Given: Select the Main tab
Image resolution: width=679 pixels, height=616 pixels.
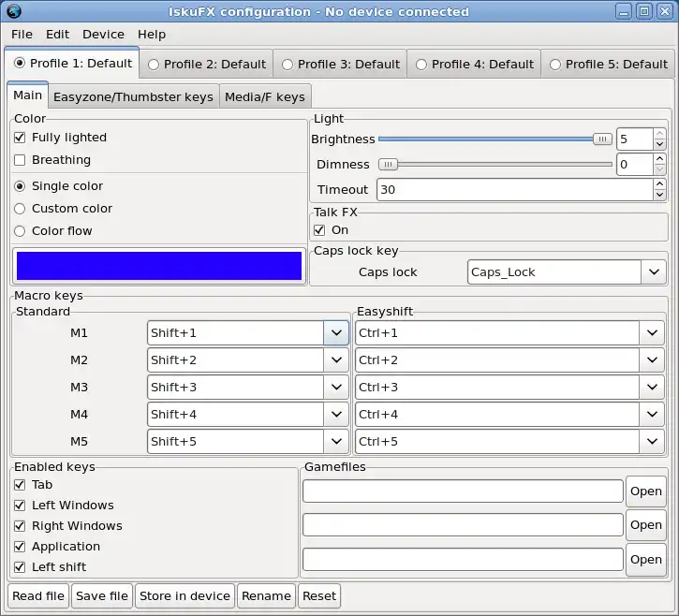Looking at the screenshot, I should [x=28, y=95].
